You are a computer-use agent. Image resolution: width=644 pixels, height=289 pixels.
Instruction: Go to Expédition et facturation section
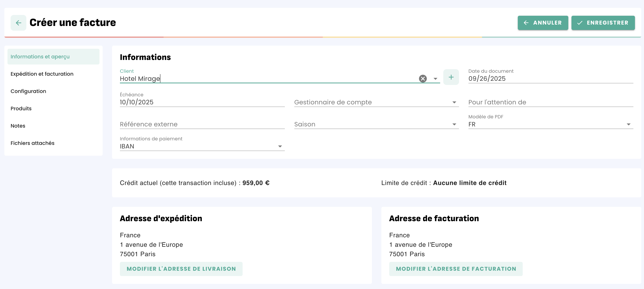(x=42, y=74)
